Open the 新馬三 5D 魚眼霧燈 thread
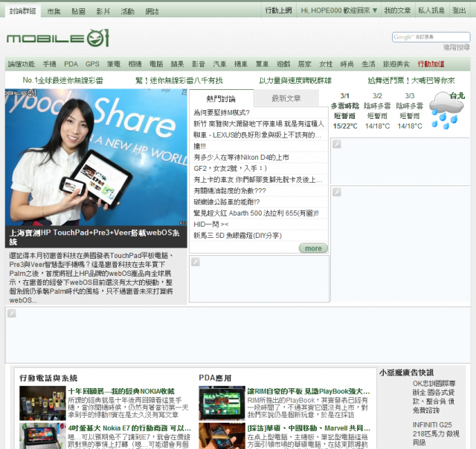Screen dimensions: 476x449 (238, 236)
